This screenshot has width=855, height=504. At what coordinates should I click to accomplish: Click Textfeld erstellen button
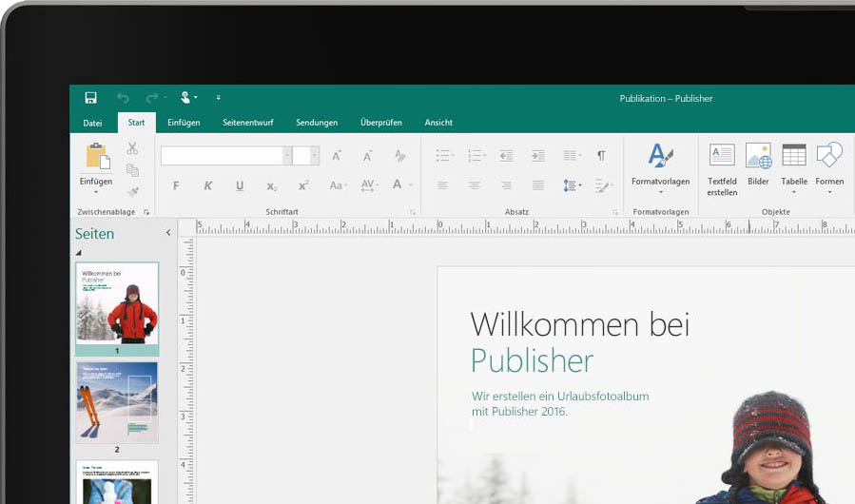click(x=722, y=169)
